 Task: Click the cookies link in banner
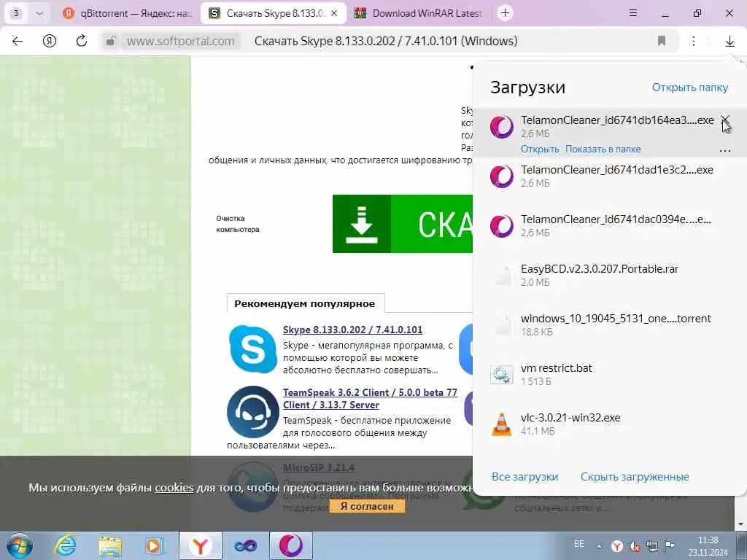pyautogui.click(x=174, y=488)
